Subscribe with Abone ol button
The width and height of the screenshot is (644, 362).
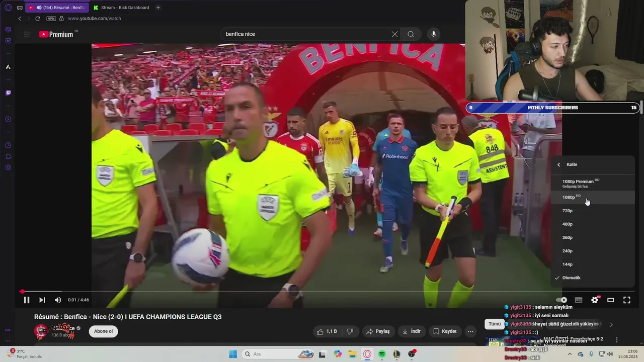tap(103, 331)
